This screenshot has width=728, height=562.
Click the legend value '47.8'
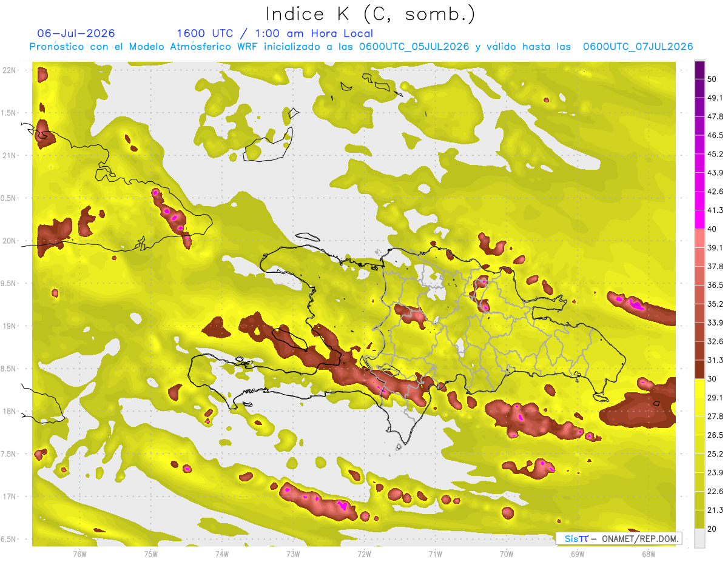click(x=715, y=116)
